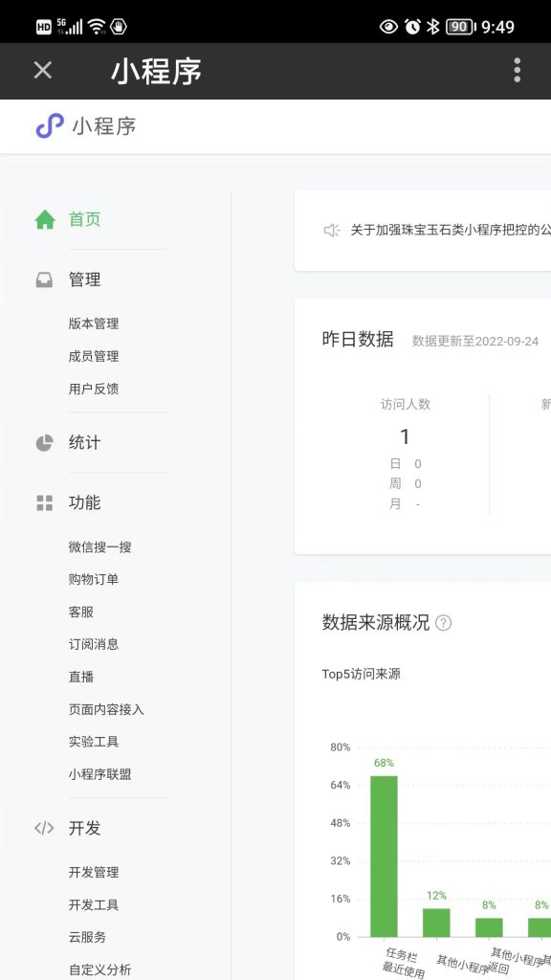Open the 开发 section heading
The width and height of the screenshot is (551, 980).
[84, 828]
